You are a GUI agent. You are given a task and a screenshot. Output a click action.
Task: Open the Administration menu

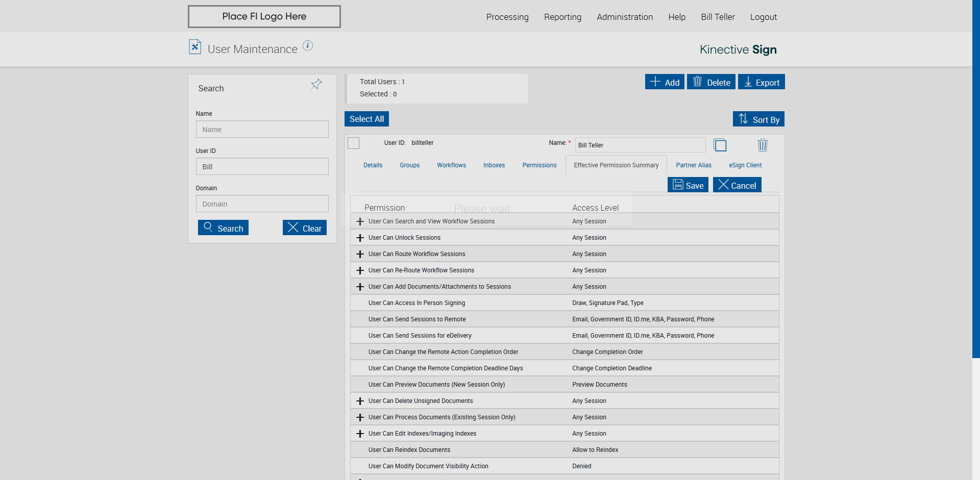coord(625,17)
